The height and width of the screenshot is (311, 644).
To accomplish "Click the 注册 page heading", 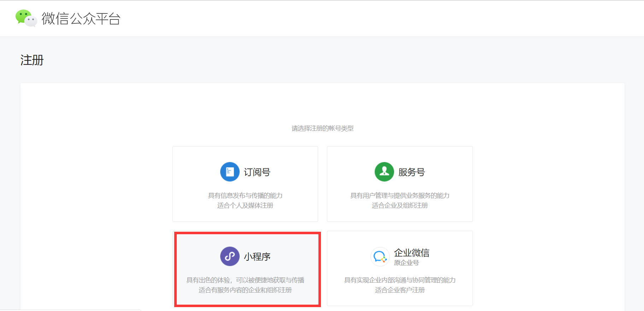I will coord(32,60).
